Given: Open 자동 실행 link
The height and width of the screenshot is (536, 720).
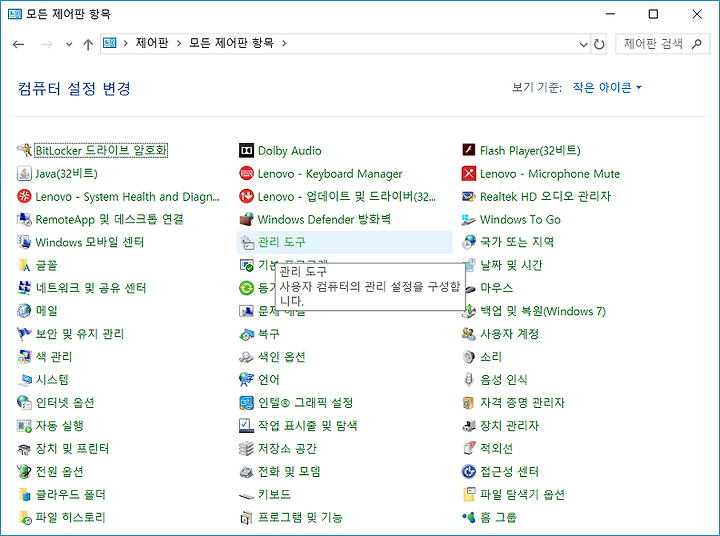Looking at the screenshot, I should pyautogui.click(x=60, y=425).
